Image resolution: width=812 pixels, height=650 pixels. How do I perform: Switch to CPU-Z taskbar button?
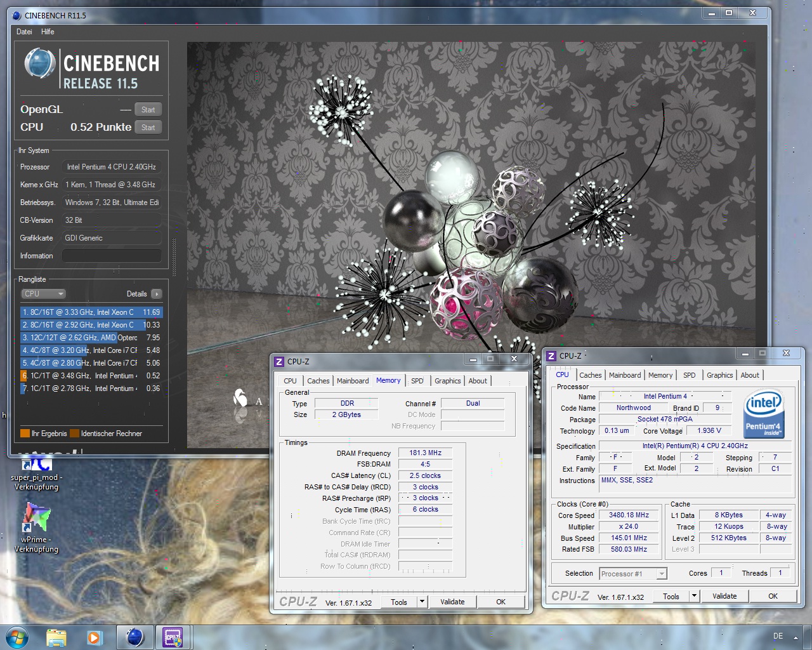[x=173, y=637]
